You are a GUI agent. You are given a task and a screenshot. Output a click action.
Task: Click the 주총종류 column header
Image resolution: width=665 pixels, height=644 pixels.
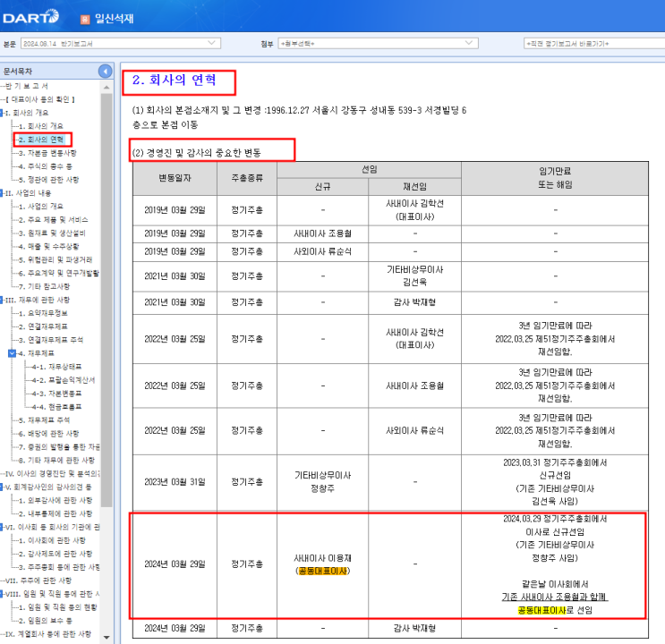247,179
